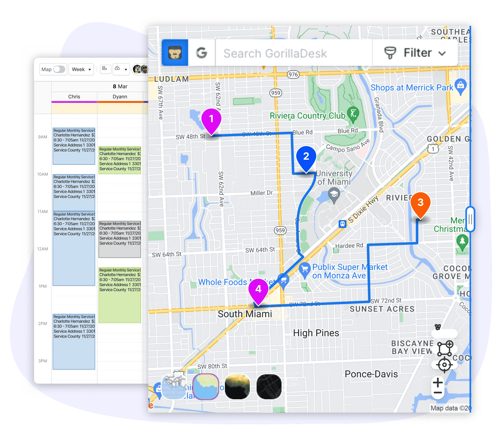Click the dog avatar technician filter

tap(137, 69)
